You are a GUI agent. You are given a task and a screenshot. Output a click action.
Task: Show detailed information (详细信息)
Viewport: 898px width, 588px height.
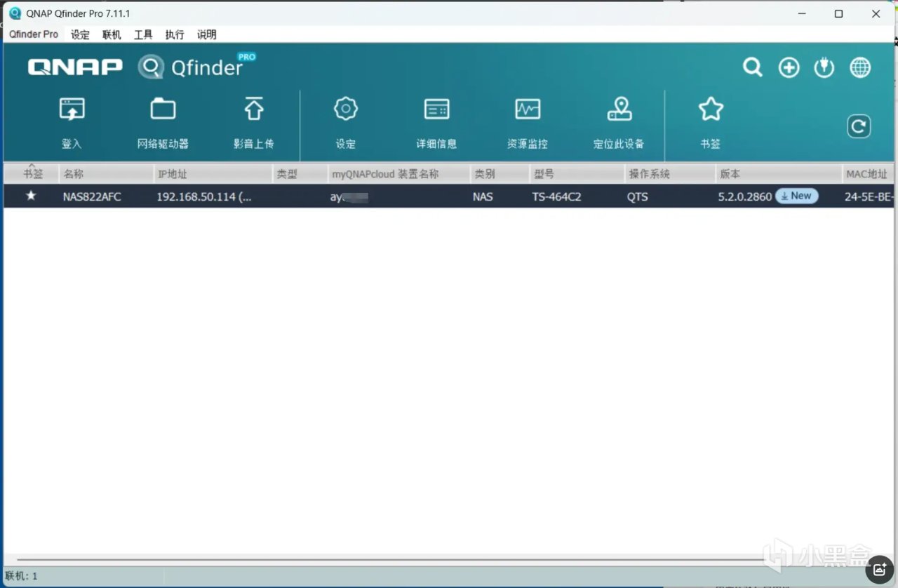tap(436, 109)
